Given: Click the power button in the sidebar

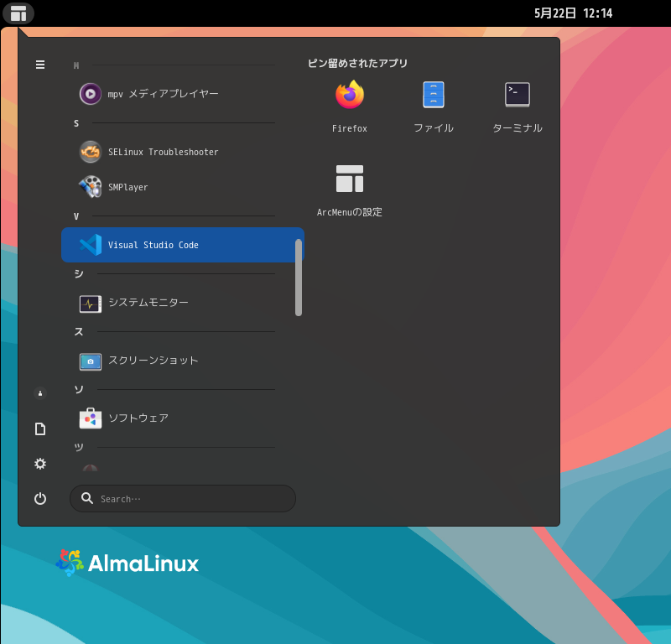Looking at the screenshot, I should point(40,498).
